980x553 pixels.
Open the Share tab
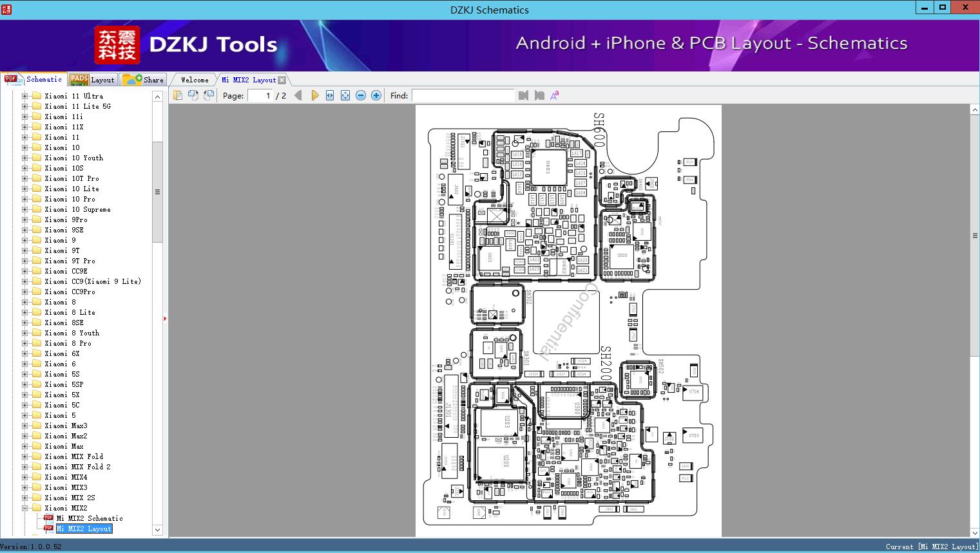point(143,80)
